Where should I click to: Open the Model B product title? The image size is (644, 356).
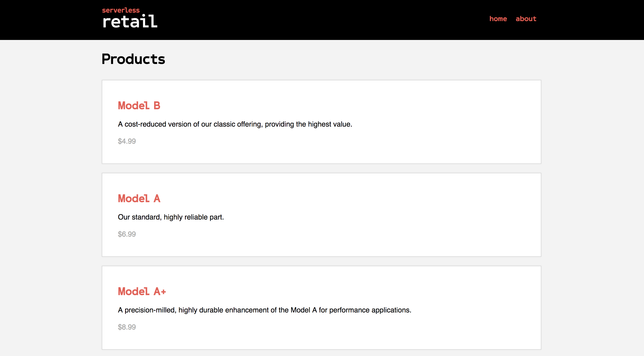tap(139, 105)
